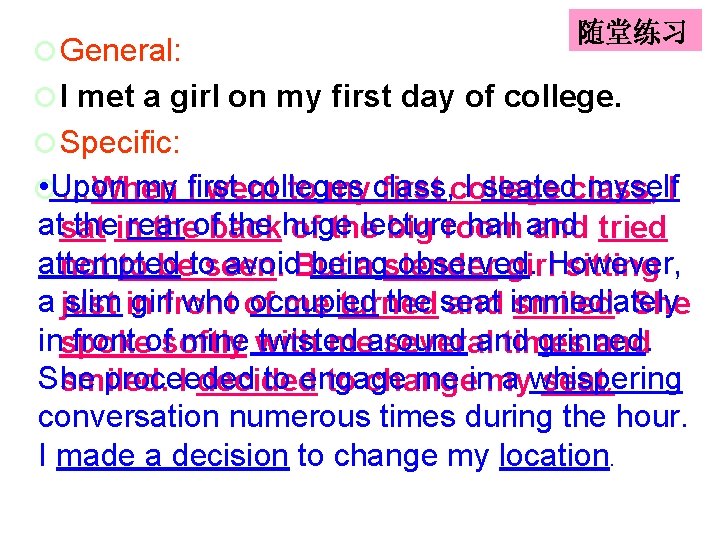Screen dimensions: 720x540
Task: Click the underlined phrase 'made a decision'
Action: [x=173, y=456]
